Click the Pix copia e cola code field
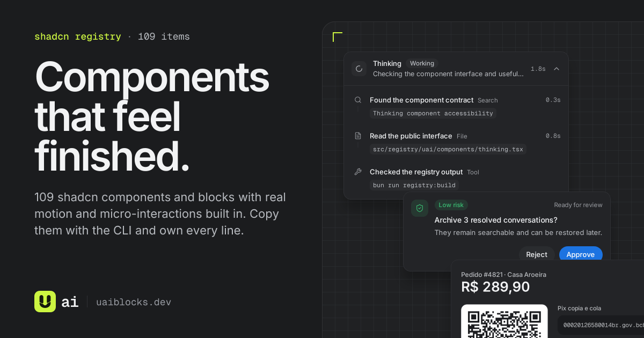The height and width of the screenshot is (338, 644). pyautogui.click(x=601, y=325)
